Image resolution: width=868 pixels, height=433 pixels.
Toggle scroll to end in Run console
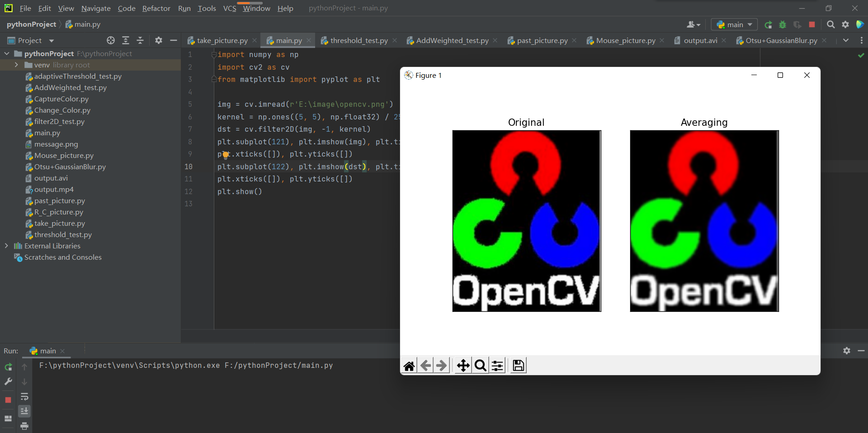[24, 411]
